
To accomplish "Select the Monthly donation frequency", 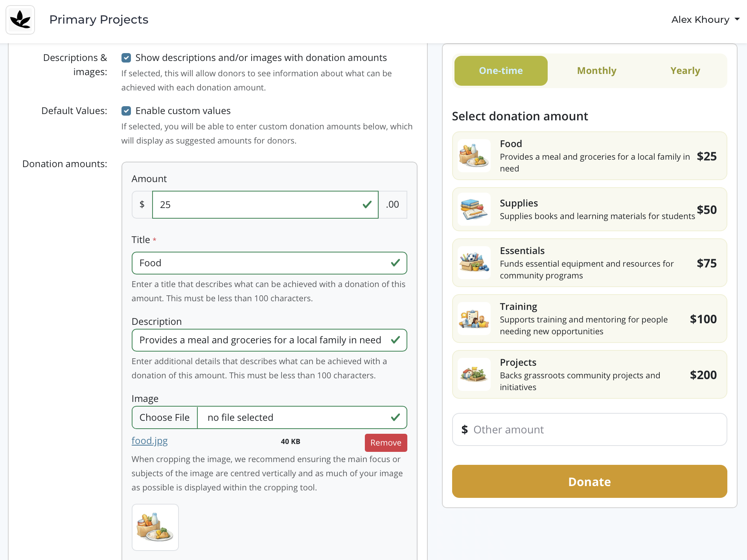I will (x=596, y=71).
